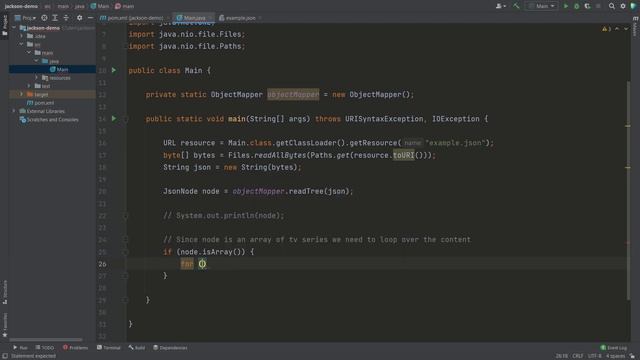Open Search Everywhere with the magnifier icon
The height and width of the screenshot is (360, 640).
(611, 6)
